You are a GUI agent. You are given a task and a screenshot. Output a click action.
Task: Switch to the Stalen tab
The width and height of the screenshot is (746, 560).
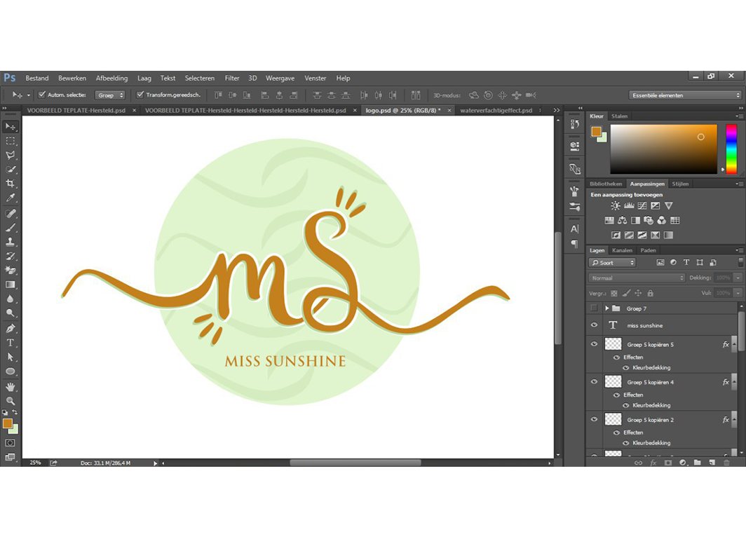[620, 116]
